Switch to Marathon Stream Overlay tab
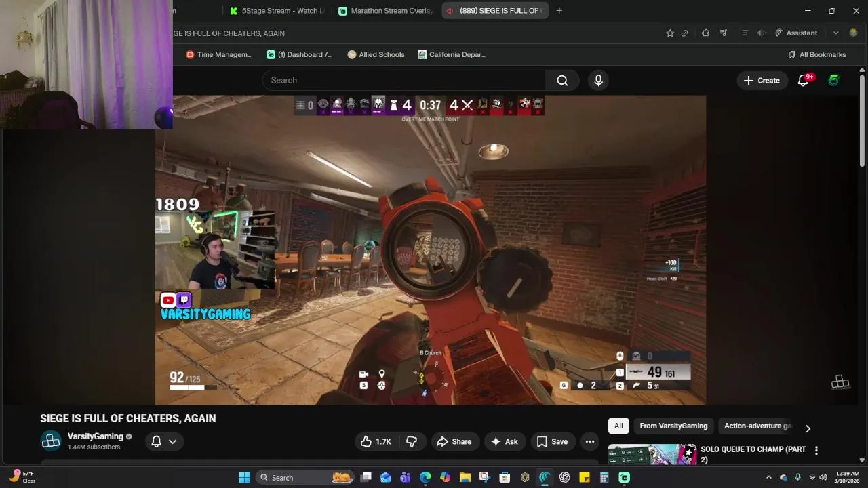The height and width of the screenshot is (488, 868). click(387, 11)
